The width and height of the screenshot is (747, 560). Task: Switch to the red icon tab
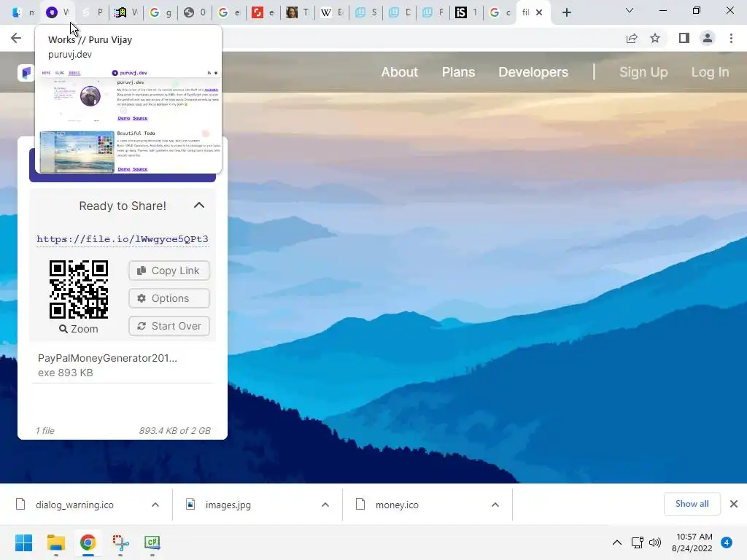263,12
